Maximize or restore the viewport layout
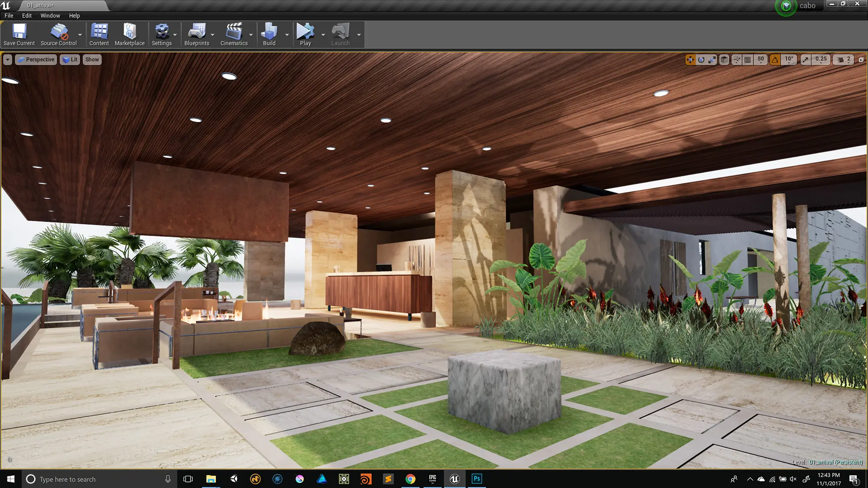This screenshot has height=488, width=868. coord(861,60)
